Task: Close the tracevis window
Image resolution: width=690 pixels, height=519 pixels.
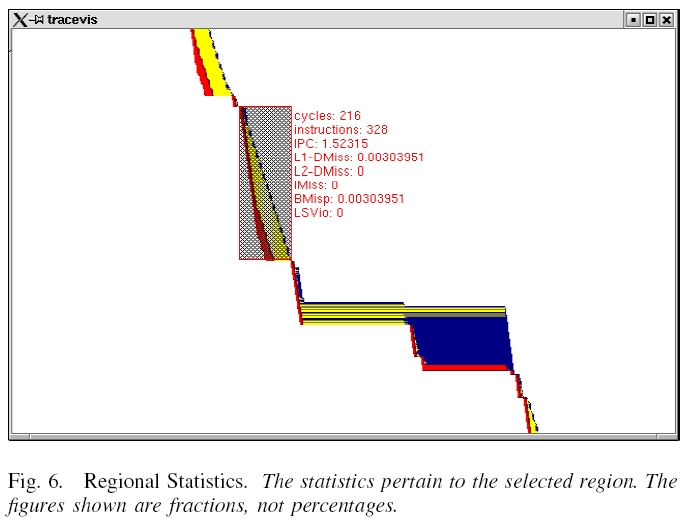Action: tap(667, 20)
